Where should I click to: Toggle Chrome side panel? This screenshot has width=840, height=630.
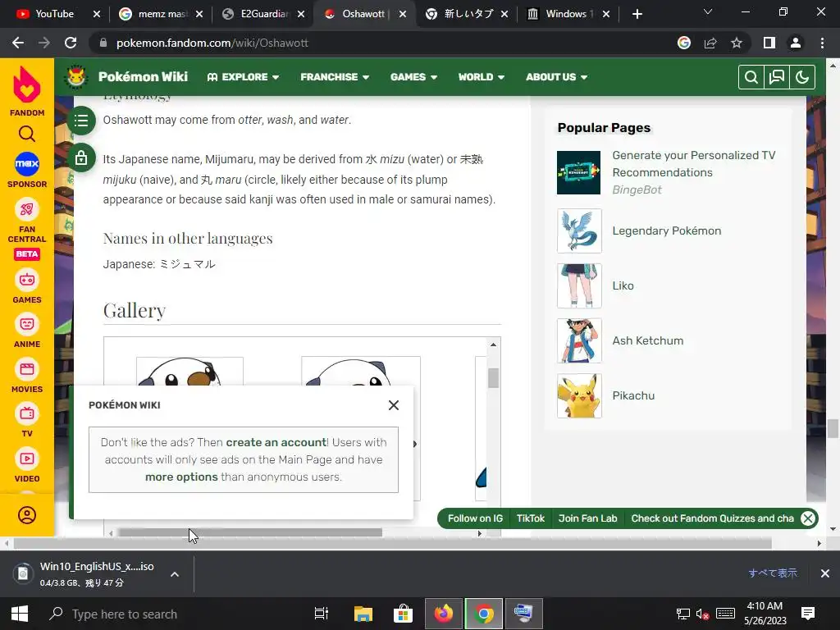769,43
